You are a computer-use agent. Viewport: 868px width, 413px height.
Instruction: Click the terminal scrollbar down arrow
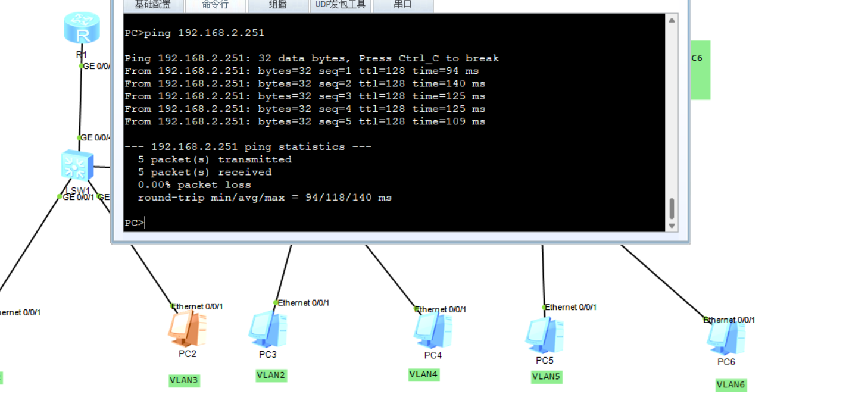[671, 226]
